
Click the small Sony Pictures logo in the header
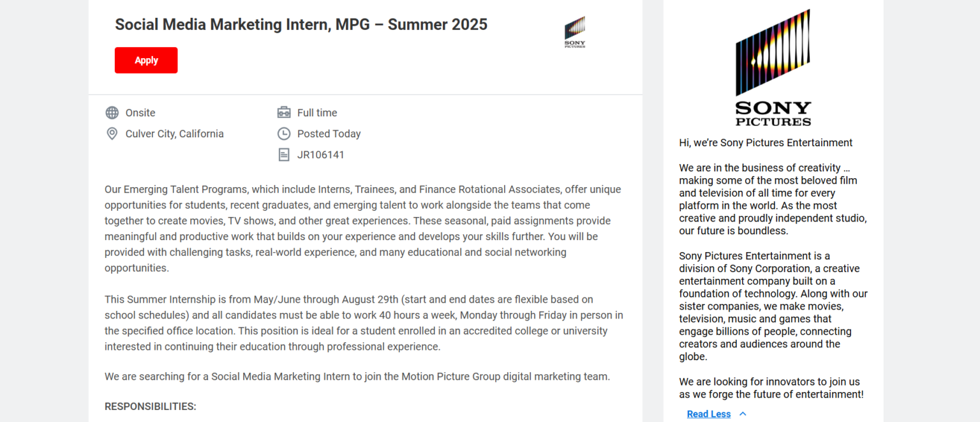[574, 31]
